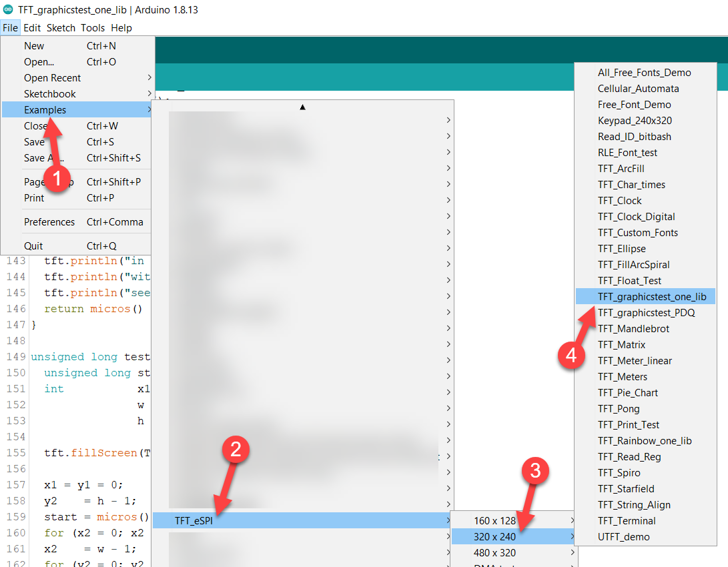Choose Open... from the File menu
This screenshot has height=567, width=728.
(77, 62)
